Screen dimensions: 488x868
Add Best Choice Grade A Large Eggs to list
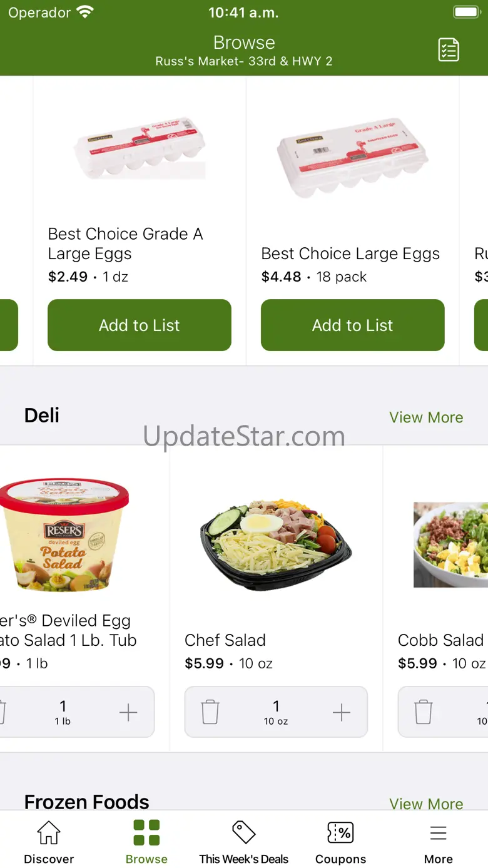click(x=140, y=325)
